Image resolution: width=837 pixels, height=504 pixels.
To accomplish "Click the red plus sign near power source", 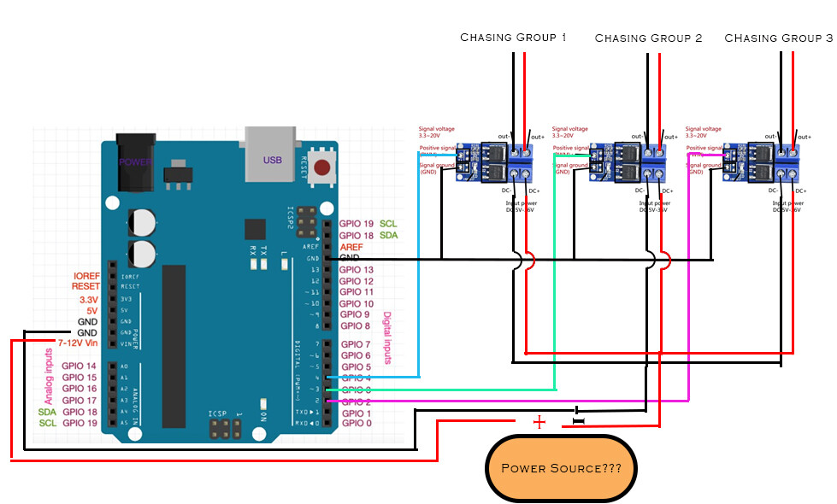I will [539, 423].
